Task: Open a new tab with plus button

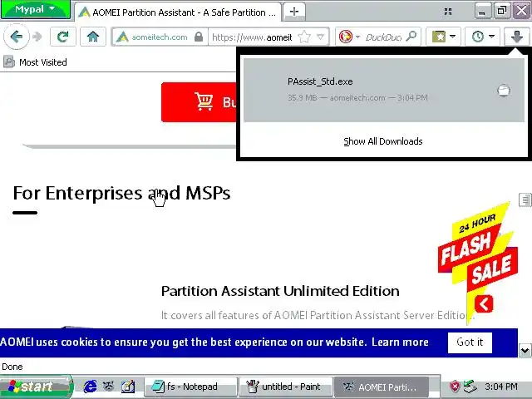Action: pos(294,12)
